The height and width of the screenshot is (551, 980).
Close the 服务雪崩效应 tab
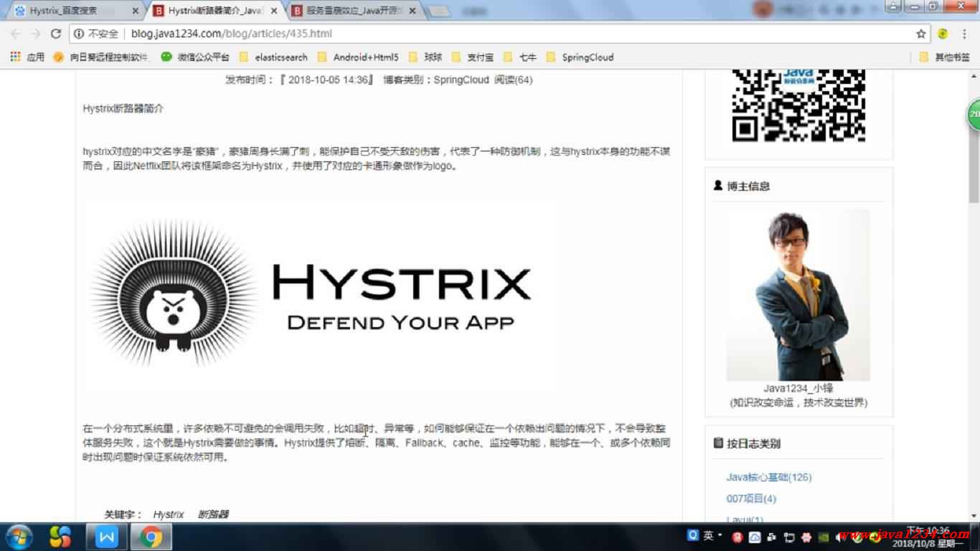[x=412, y=11]
